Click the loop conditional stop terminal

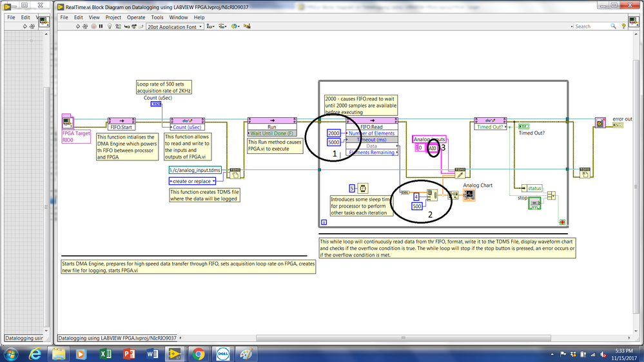562,222
